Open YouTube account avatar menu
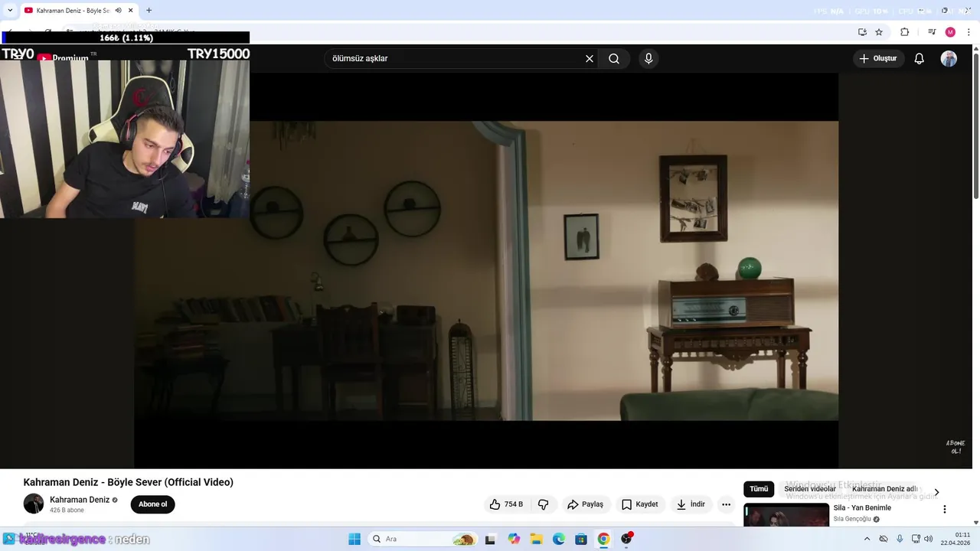This screenshot has height=551, width=980. (x=949, y=59)
